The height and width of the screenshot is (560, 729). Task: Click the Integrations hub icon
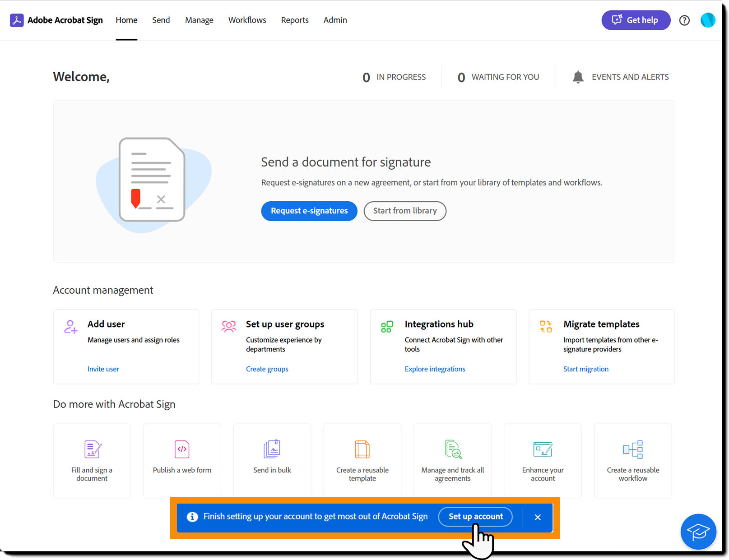[387, 327]
